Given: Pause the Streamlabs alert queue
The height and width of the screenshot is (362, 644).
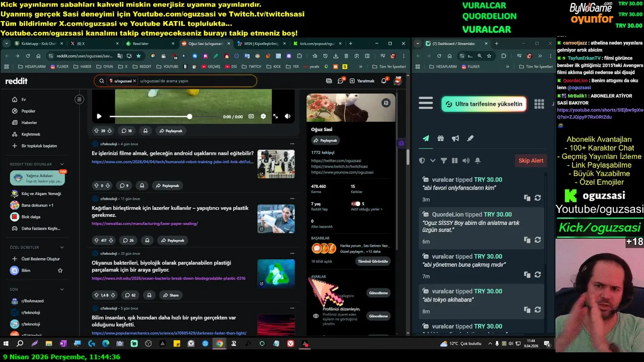Looking at the screenshot, I should click(455, 161).
